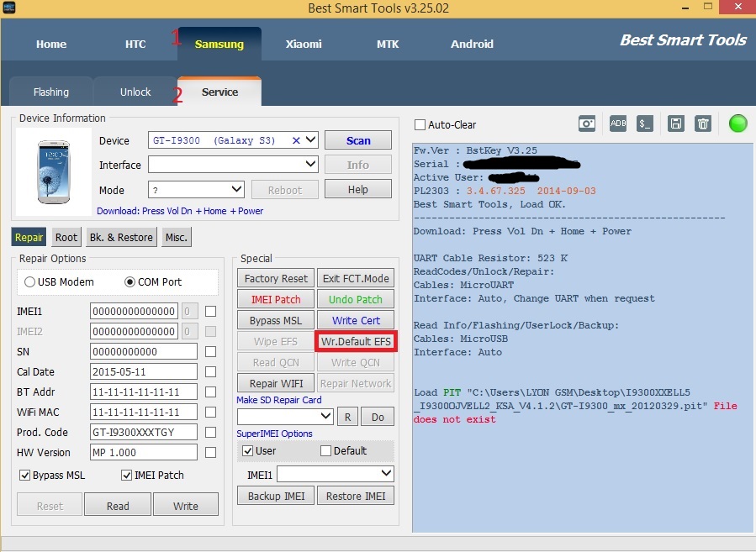Uncheck the IMEI Patch checkbox
The height and width of the screenshot is (552, 756).
click(126, 476)
